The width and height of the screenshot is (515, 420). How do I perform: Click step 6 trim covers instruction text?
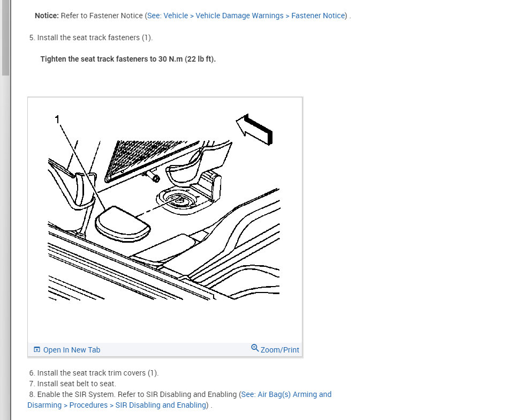(x=94, y=373)
